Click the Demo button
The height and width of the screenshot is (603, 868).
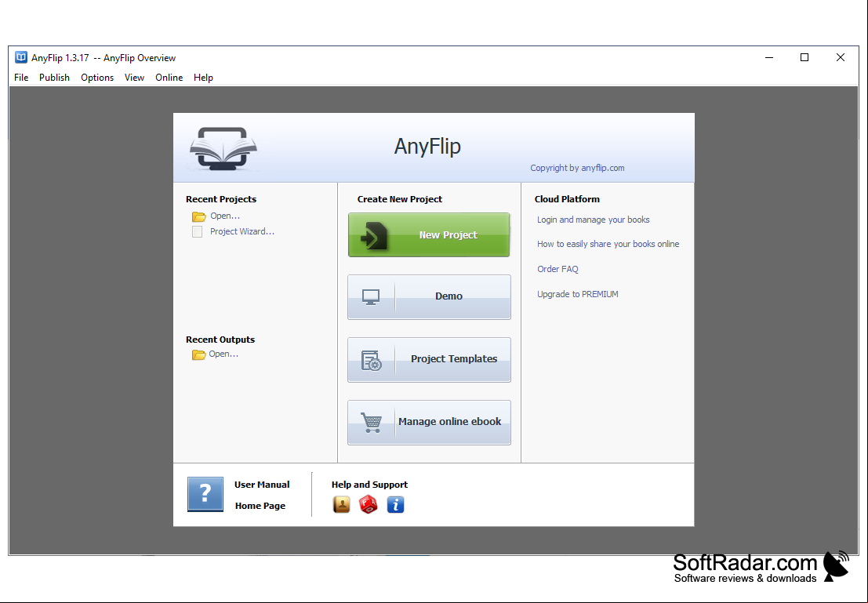click(429, 296)
